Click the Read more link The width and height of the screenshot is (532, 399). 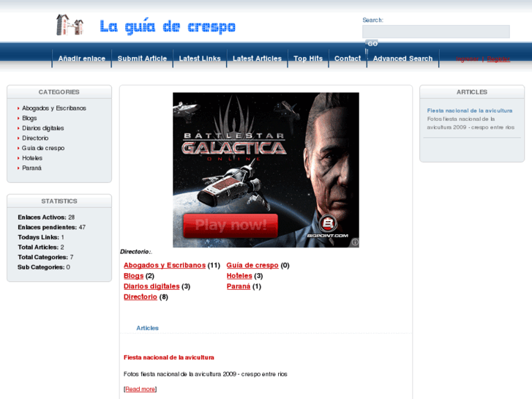140,389
